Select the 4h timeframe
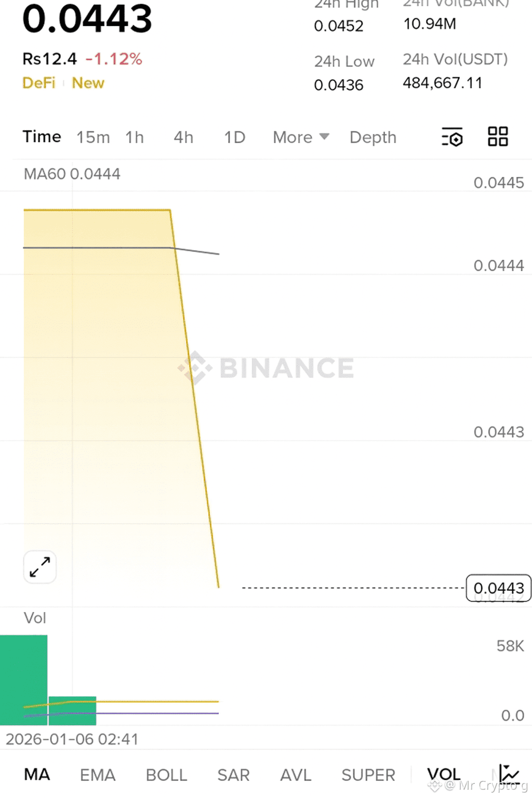532x798 pixels. click(x=183, y=137)
